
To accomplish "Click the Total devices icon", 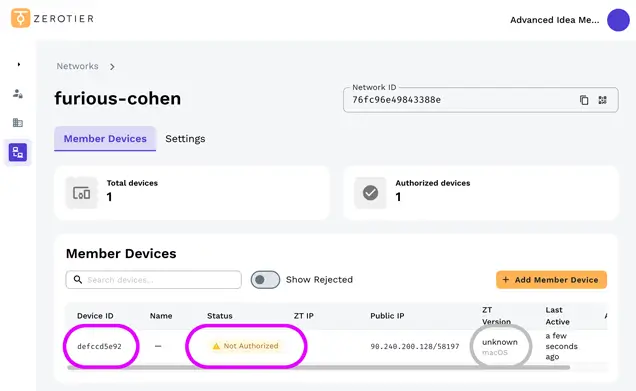I will point(82,193).
